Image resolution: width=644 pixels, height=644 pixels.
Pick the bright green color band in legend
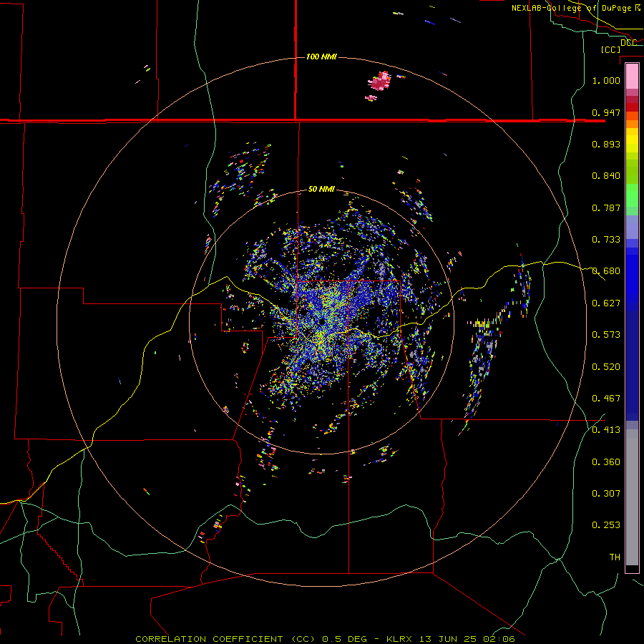[x=632, y=196]
